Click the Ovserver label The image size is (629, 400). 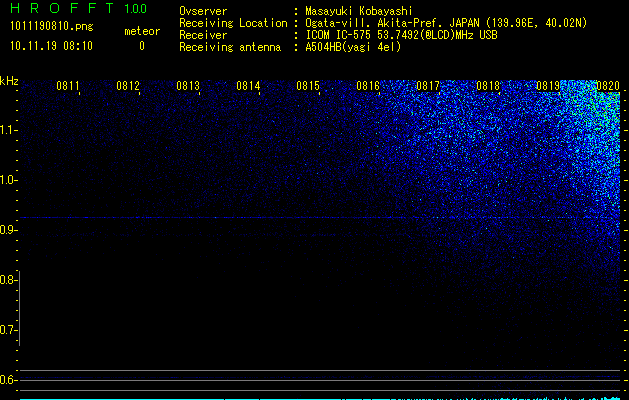tap(203, 11)
